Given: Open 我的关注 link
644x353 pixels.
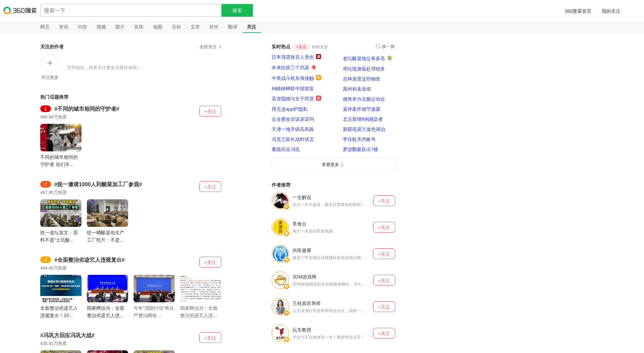Looking at the screenshot, I should click(x=611, y=11).
